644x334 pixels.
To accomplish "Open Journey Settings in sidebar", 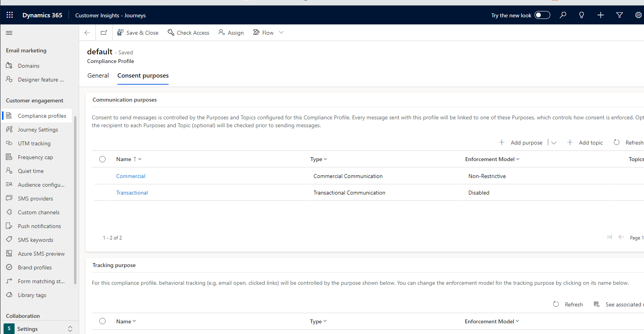I will [x=38, y=130].
